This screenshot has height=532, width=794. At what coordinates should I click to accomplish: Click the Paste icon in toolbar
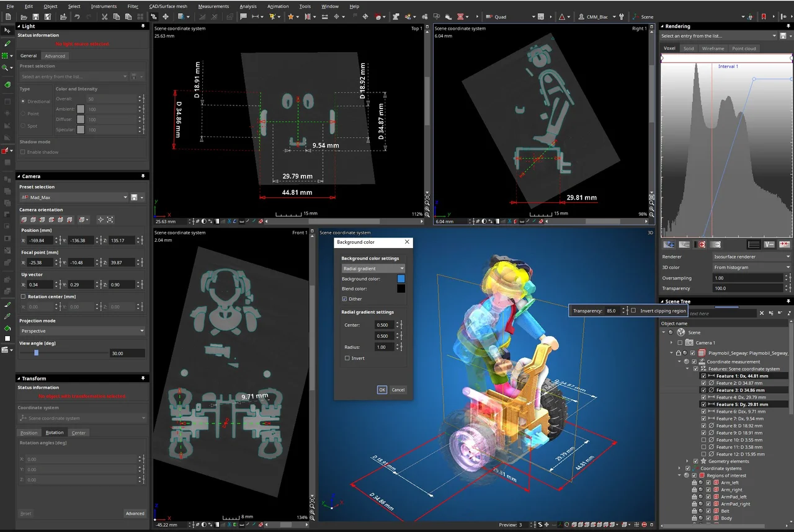129,17
